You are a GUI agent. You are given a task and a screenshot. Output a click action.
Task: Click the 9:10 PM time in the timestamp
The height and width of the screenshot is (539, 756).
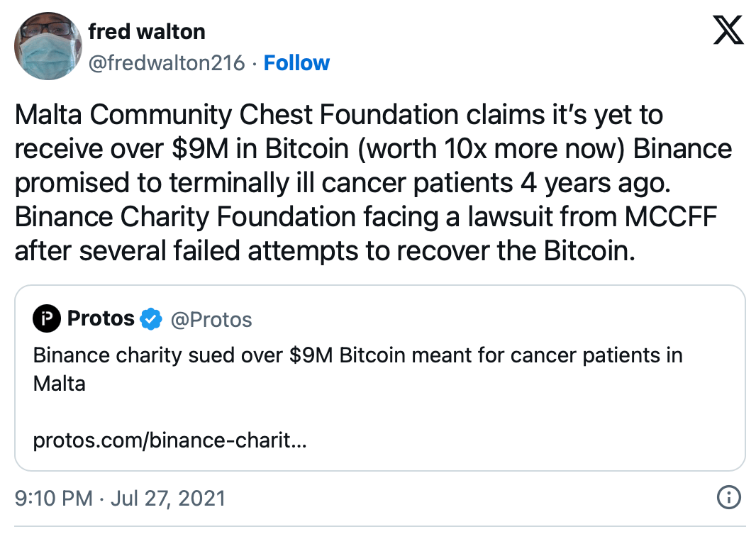click(x=54, y=498)
